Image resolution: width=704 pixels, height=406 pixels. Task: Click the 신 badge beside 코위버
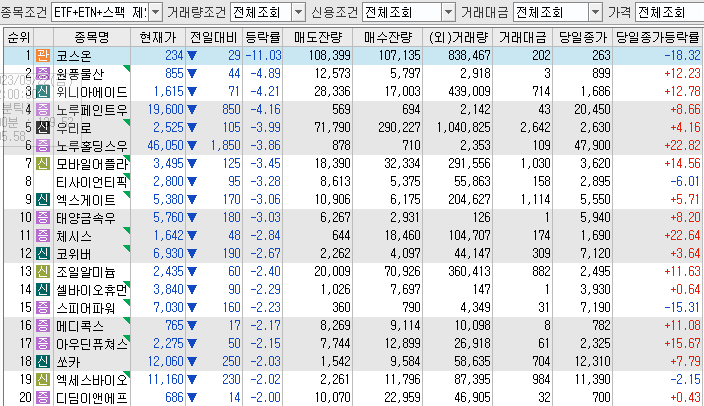pyautogui.click(x=43, y=254)
